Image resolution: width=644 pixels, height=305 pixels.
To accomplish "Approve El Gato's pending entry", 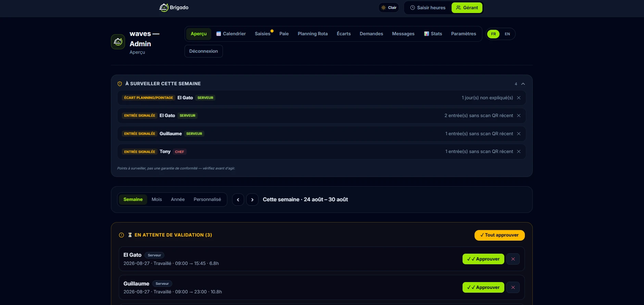I will click(483, 259).
